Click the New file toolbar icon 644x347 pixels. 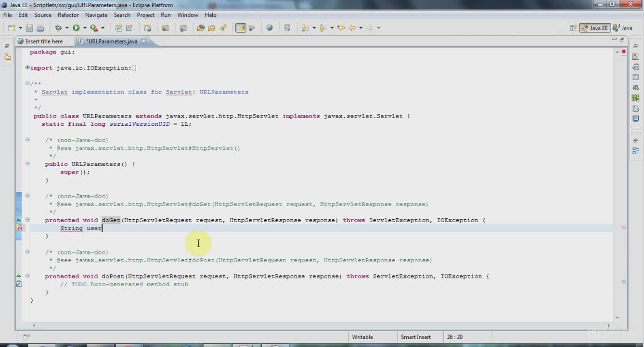pos(12,28)
